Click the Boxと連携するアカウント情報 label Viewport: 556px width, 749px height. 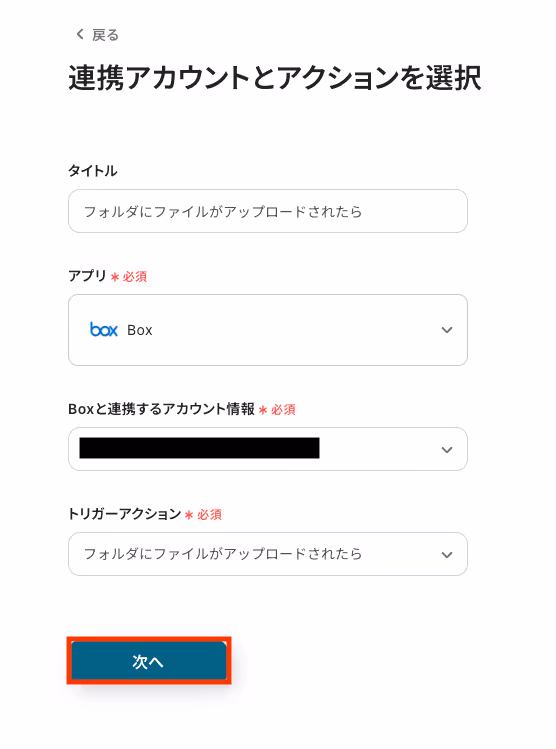click(x=161, y=409)
